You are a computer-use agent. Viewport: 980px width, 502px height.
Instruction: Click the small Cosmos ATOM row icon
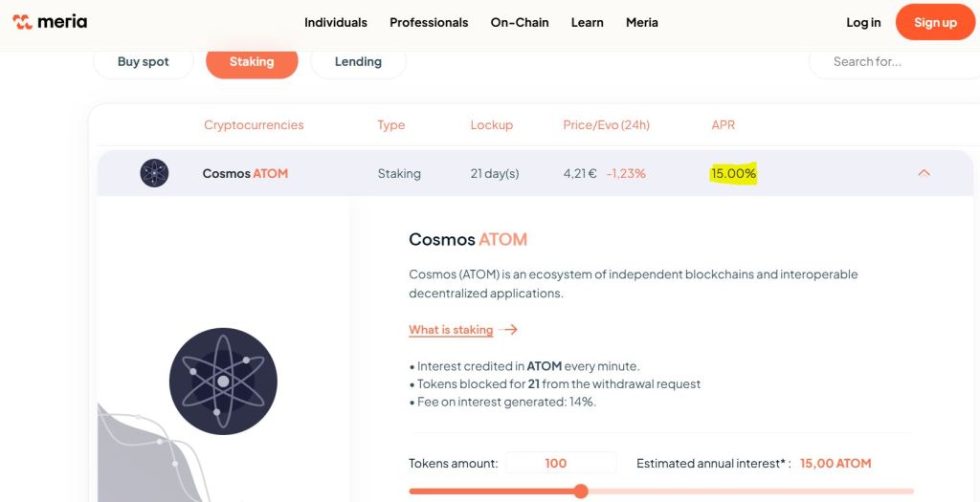154,173
